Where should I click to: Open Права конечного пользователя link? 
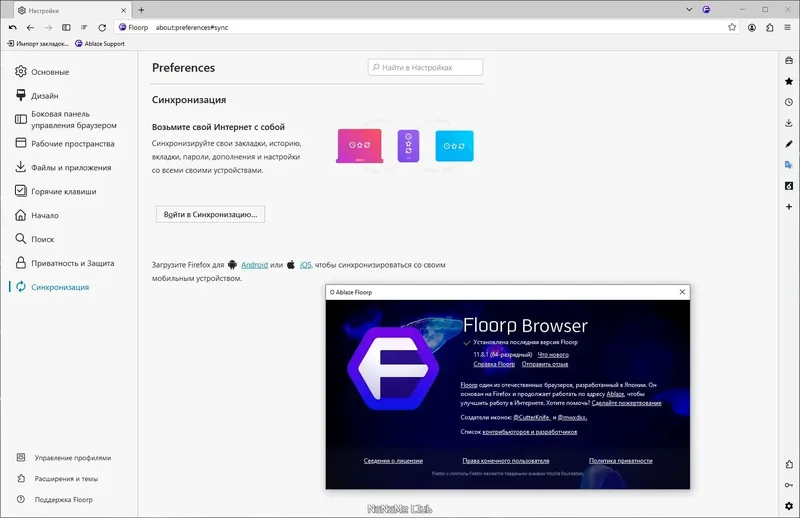click(506, 461)
